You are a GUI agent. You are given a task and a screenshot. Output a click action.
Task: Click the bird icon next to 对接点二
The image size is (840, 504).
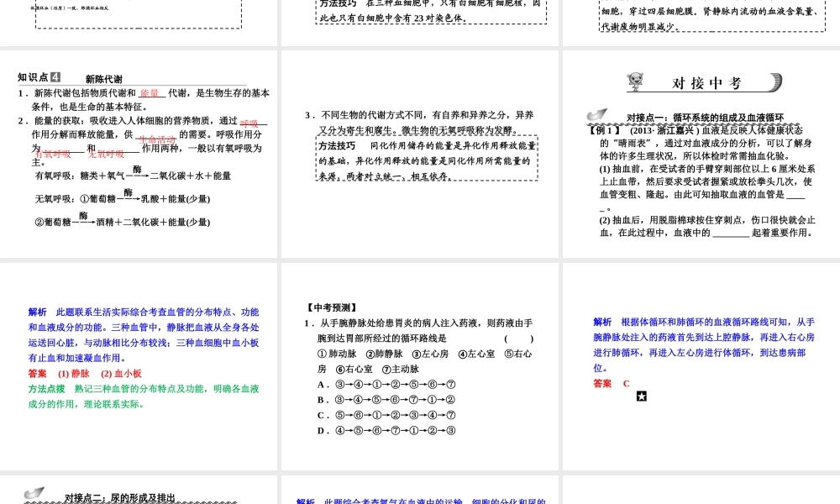tap(34, 493)
